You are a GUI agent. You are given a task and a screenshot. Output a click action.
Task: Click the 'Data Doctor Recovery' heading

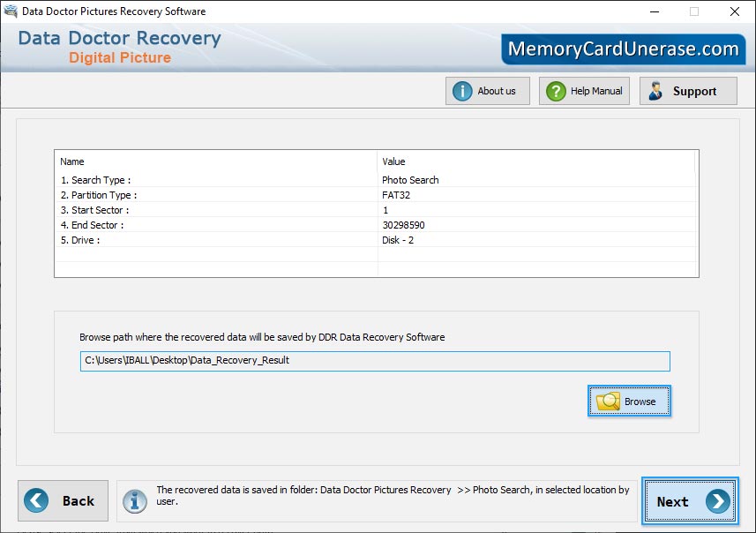[x=120, y=38]
